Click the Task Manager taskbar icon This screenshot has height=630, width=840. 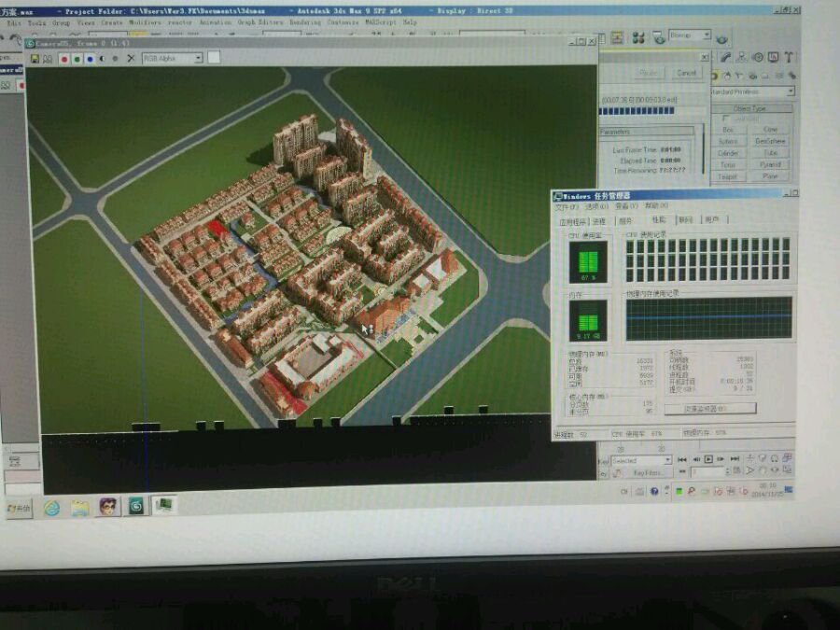point(164,505)
